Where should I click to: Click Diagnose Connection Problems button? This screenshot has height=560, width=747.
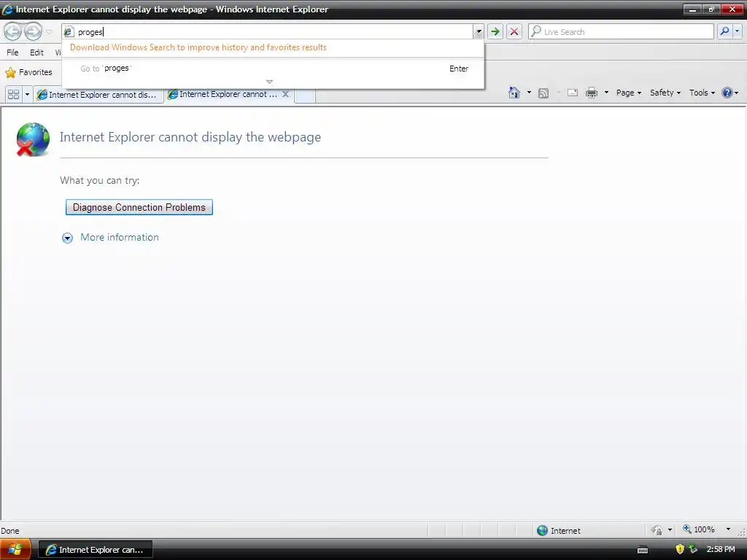(x=139, y=207)
